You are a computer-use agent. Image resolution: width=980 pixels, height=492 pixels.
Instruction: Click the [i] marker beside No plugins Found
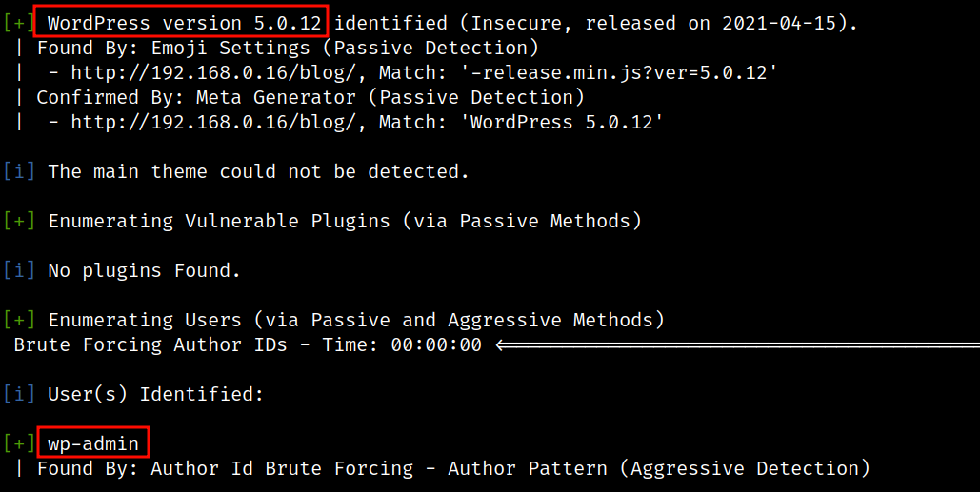[19, 270]
